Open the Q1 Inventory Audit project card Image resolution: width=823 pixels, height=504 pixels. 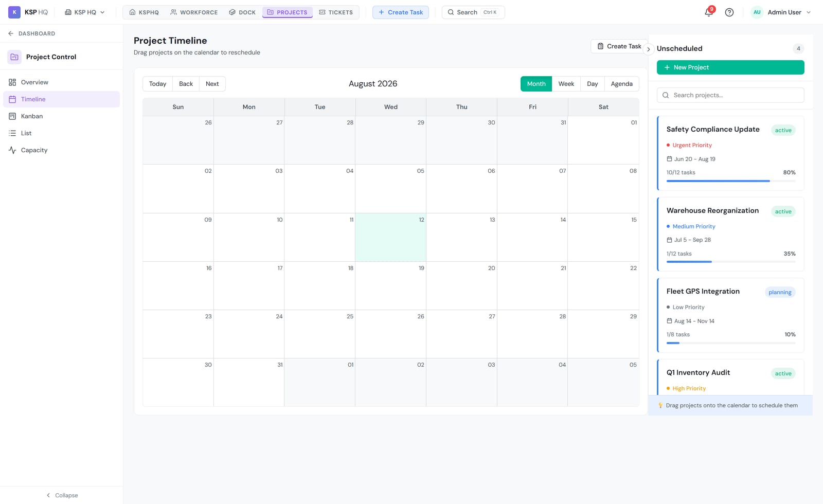[x=730, y=377]
